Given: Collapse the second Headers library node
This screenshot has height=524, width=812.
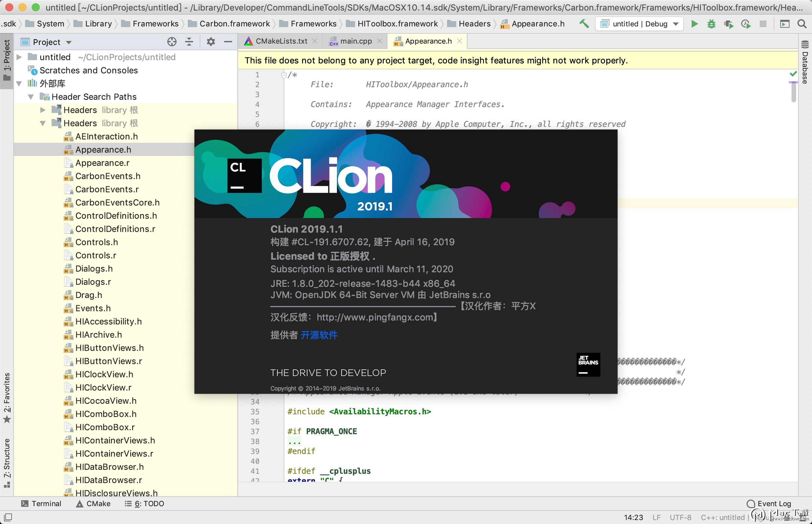Looking at the screenshot, I should [43, 123].
